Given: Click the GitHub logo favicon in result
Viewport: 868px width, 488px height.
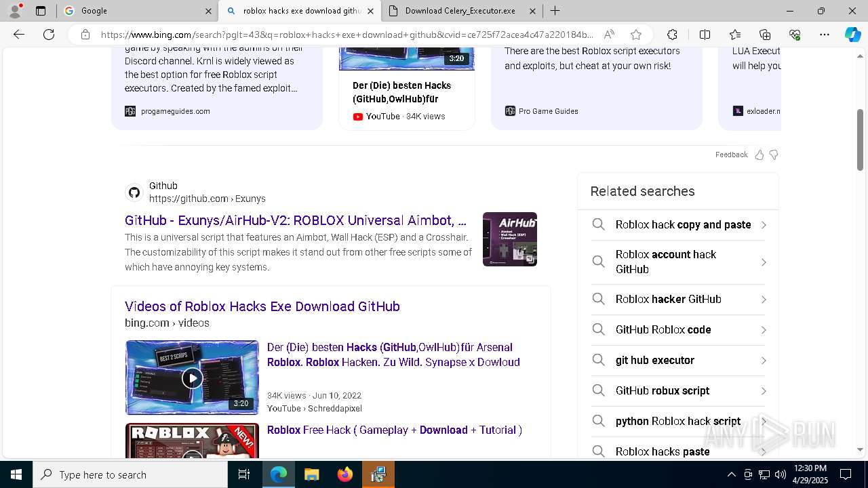Looking at the screenshot, I should click(x=134, y=192).
